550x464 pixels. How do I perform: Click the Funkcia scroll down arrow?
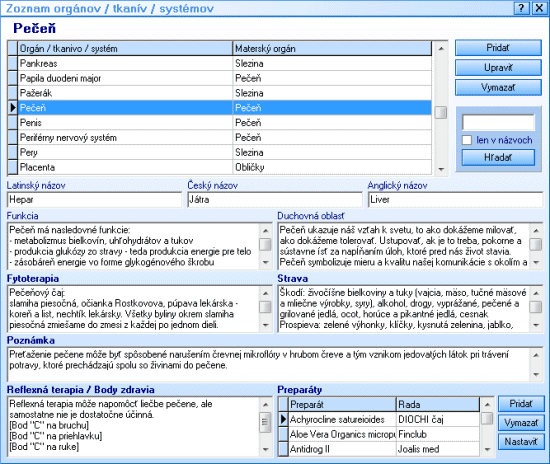(x=266, y=263)
